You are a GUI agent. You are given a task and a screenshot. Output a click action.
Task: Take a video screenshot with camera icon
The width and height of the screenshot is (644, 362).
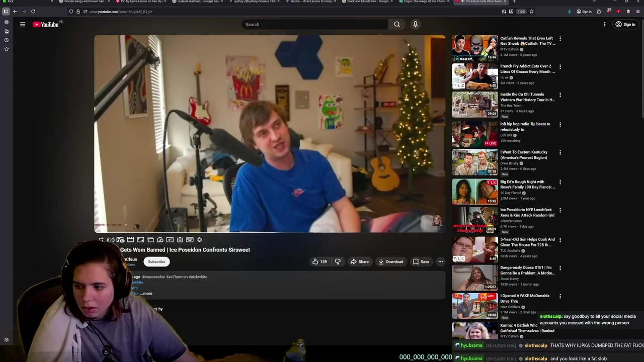pos(180,240)
